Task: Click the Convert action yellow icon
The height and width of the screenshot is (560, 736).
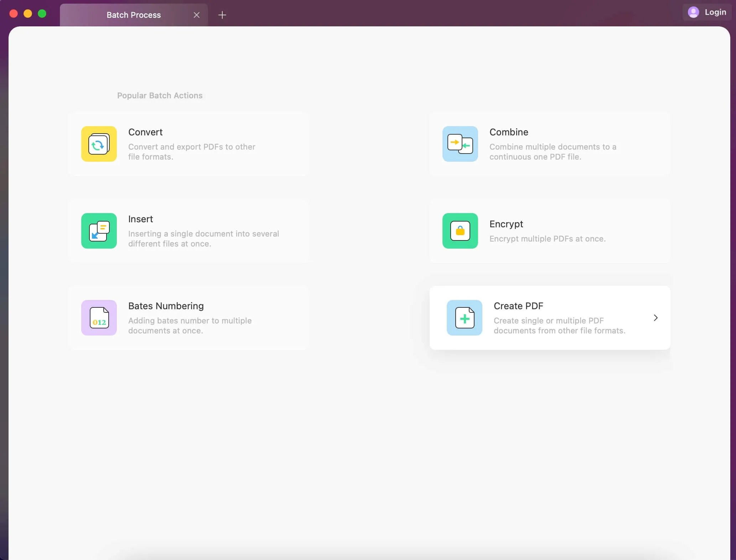Action: coord(99,144)
